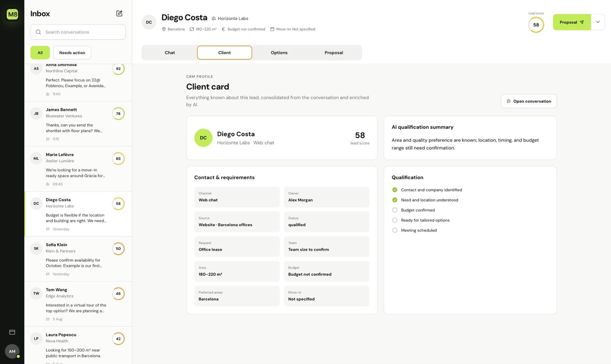Click the JB avatar of James Bennett
611x364 pixels.
point(36,113)
